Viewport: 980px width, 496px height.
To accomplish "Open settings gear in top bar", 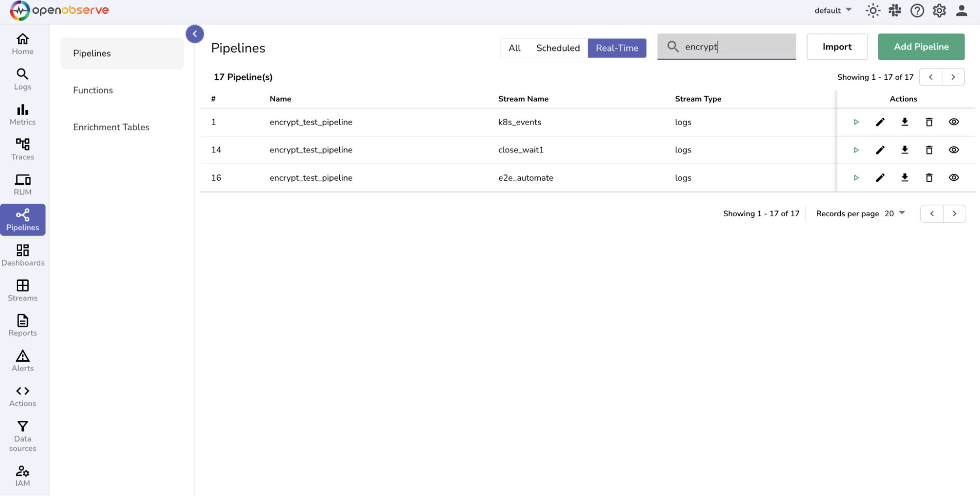I will click(x=939, y=11).
